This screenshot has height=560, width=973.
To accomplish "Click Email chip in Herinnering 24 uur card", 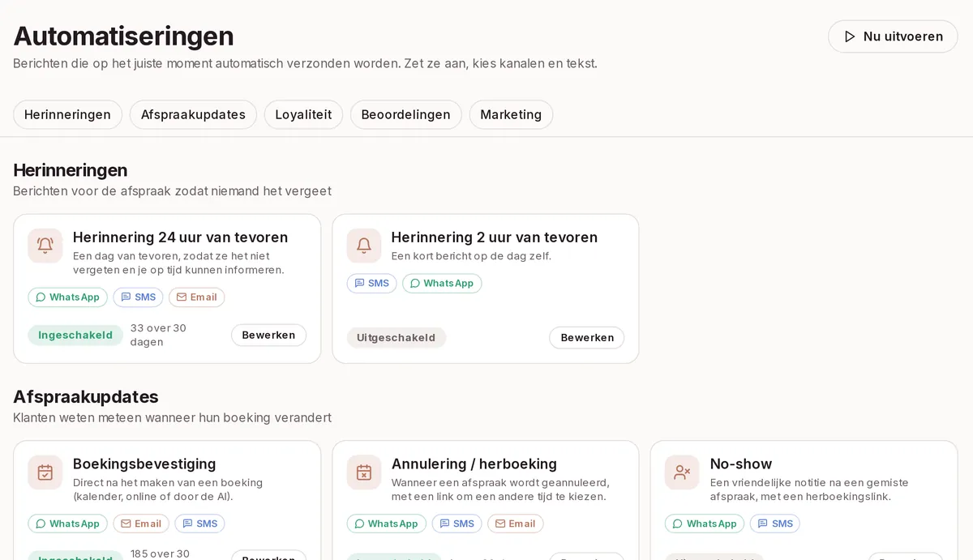I will (x=196, y=297).
